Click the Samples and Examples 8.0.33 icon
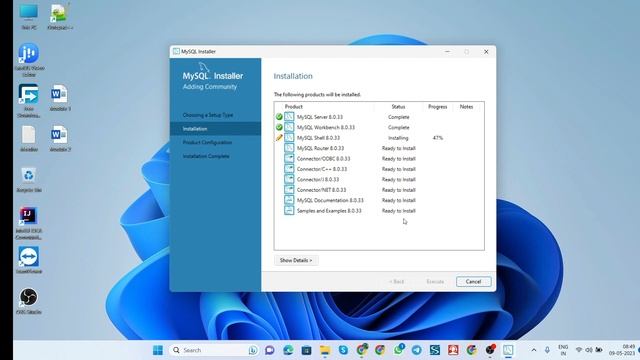 pos(289,211)
